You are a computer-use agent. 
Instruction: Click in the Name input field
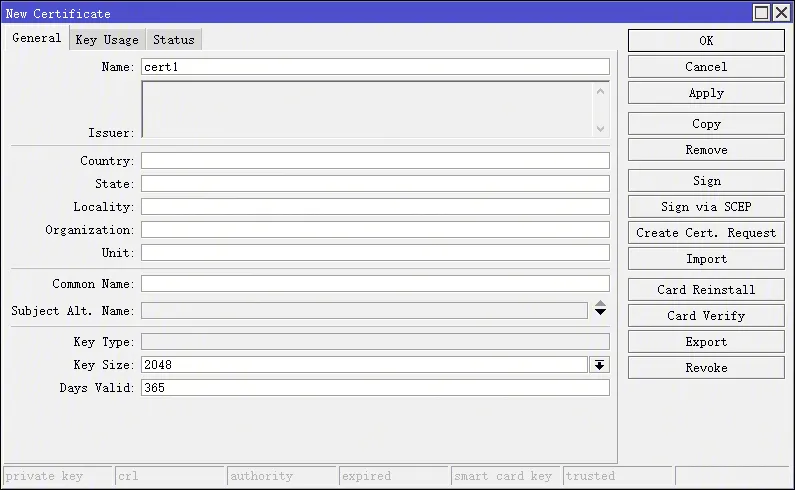(375, 67)
